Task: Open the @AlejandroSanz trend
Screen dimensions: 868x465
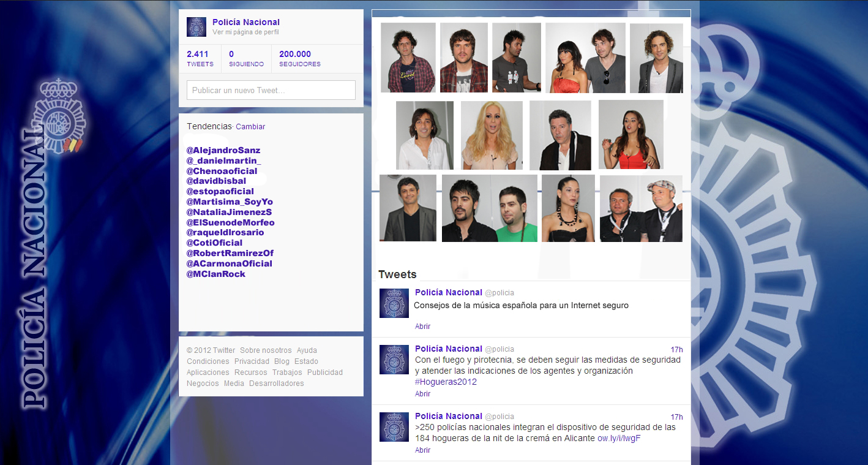Action: pos(223,150)
